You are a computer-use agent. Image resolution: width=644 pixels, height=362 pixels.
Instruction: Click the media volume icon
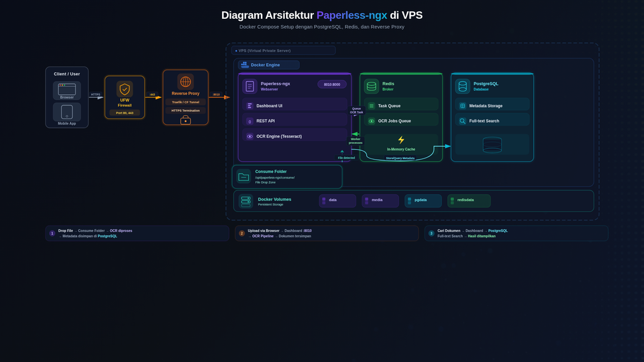point(367,200)
